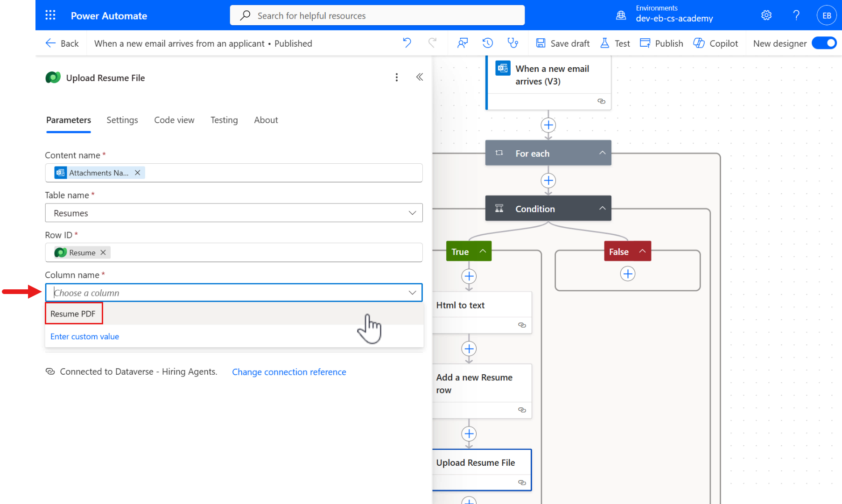Expand the Column name dropdown chevron
Image resolution: width=842 pixels, height=504 pixels.
[412, 293]
